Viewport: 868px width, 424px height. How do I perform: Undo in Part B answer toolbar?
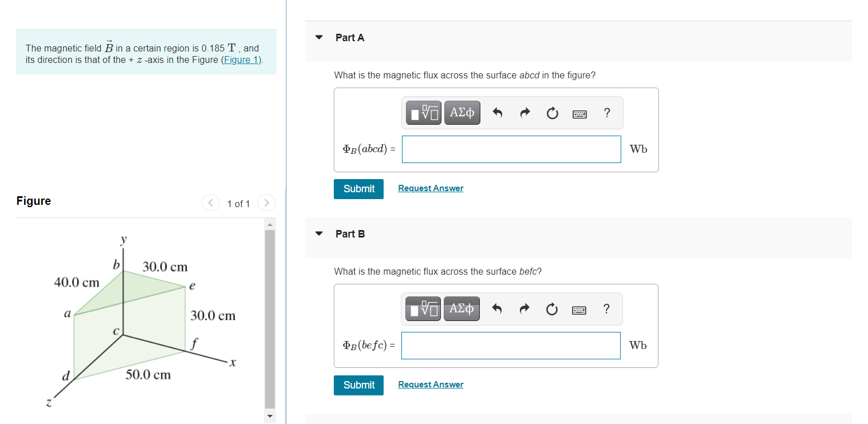pos(498,310)
